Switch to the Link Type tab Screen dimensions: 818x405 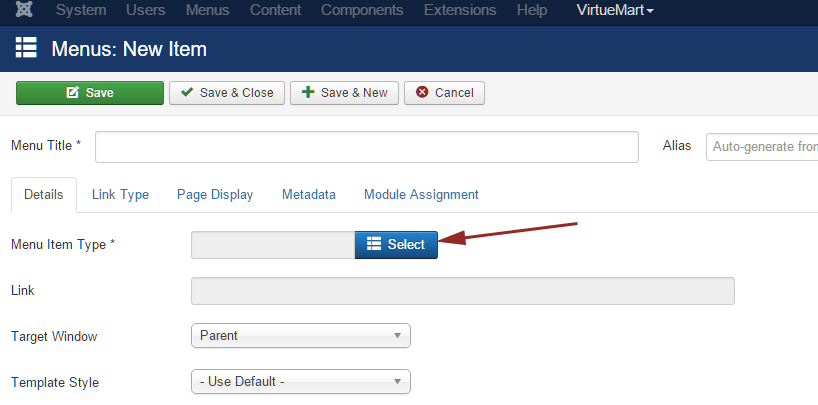point(121,195)
